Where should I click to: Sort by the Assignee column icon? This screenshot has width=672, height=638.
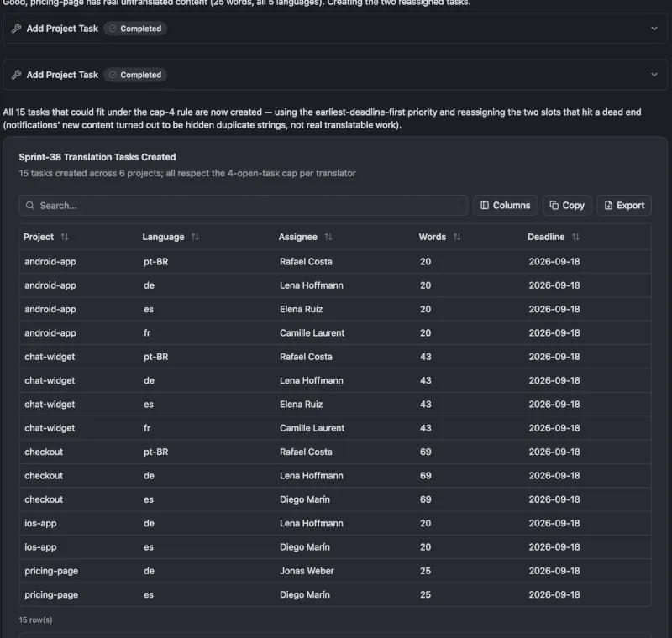click(328, 237)
